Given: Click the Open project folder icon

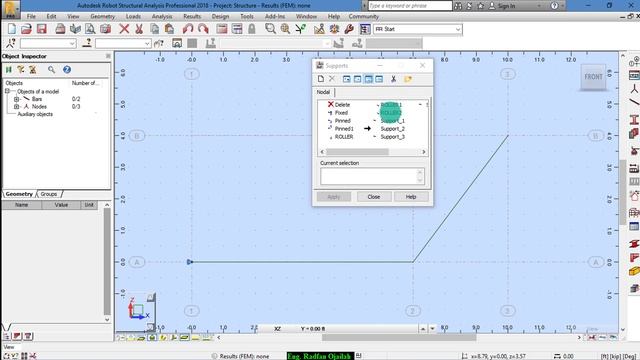Looking at the screenshot, I should (26, 29).
